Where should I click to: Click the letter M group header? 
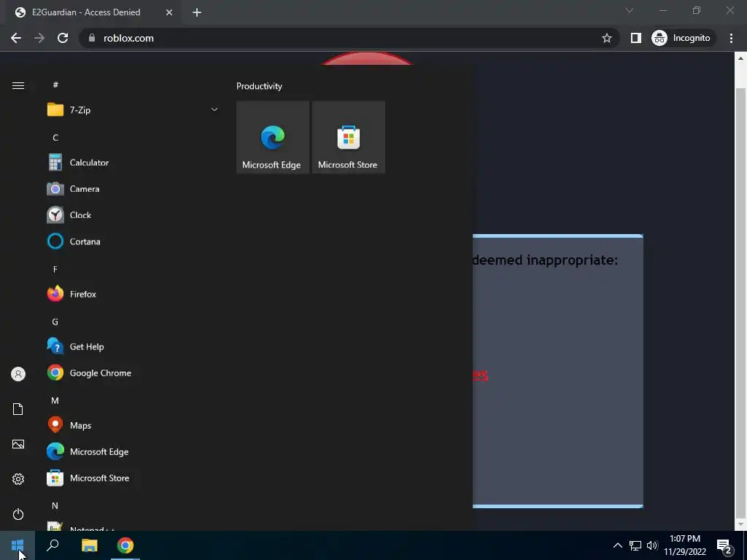55,401
